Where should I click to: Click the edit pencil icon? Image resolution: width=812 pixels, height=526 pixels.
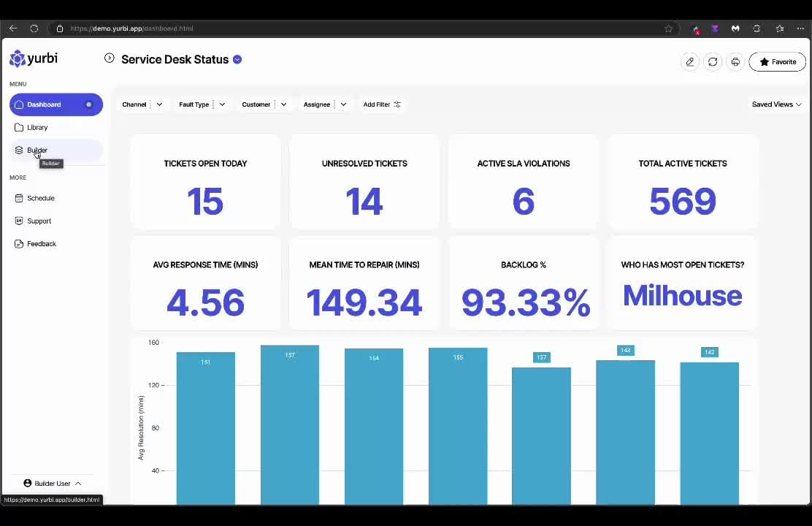tap(689, 62)
